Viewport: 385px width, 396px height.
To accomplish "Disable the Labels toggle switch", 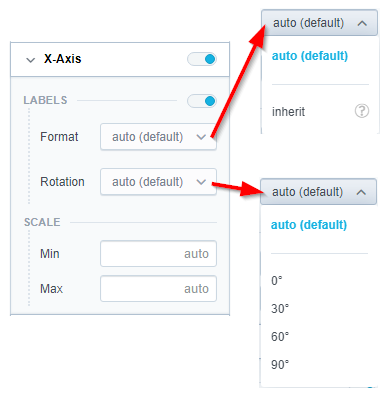I will click(x=202, y=101).
